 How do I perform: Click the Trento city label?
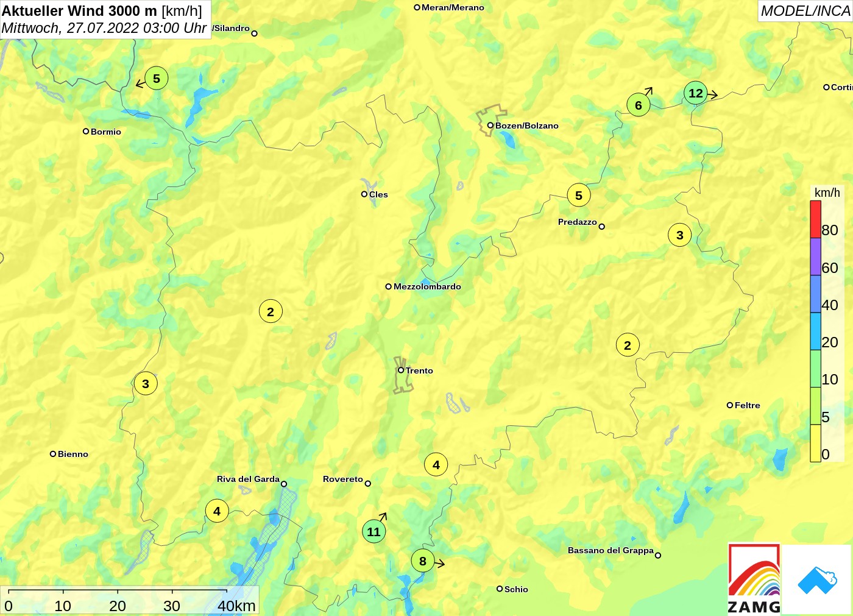419,370
